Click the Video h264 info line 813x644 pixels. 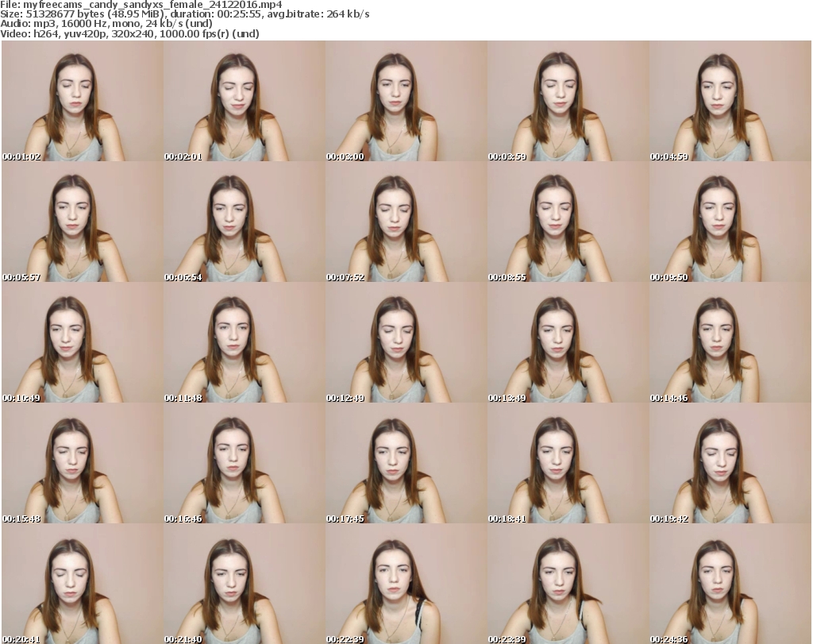pyautogui.click(x=129, y=33)
